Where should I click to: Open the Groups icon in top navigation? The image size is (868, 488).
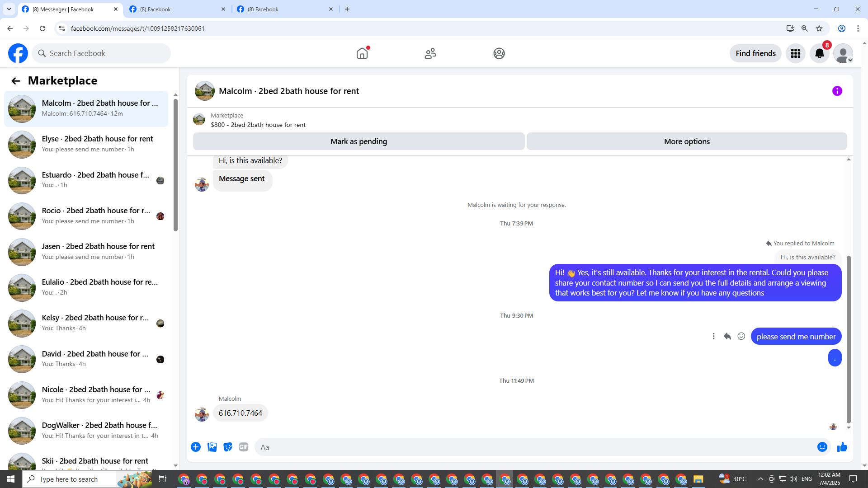click(499, 53)
